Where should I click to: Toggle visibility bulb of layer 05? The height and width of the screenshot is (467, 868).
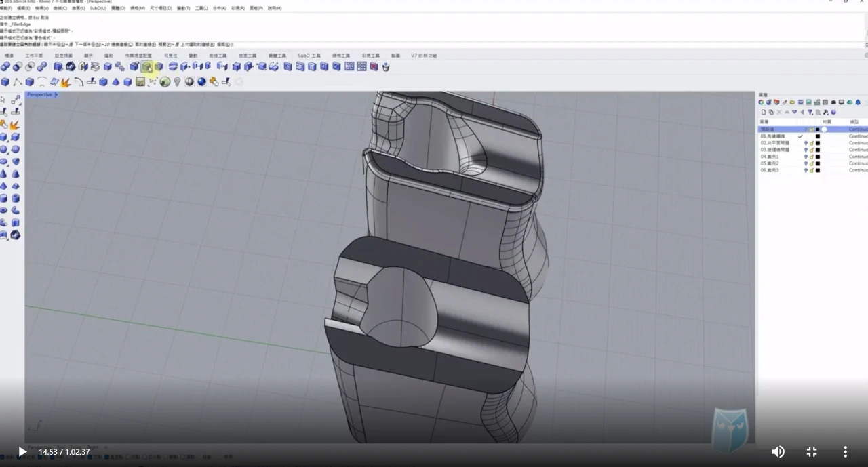click(x=806, y=163)
